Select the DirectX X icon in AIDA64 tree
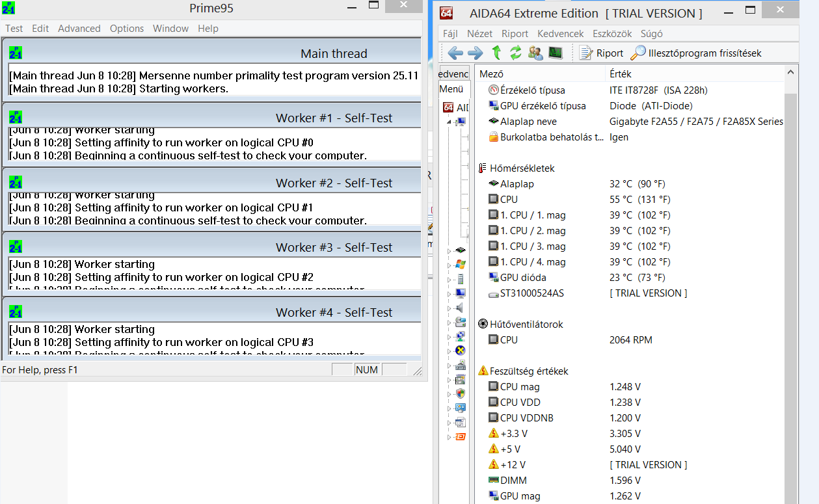The height and width of the screenshot is (504, 819). (461, 351)
